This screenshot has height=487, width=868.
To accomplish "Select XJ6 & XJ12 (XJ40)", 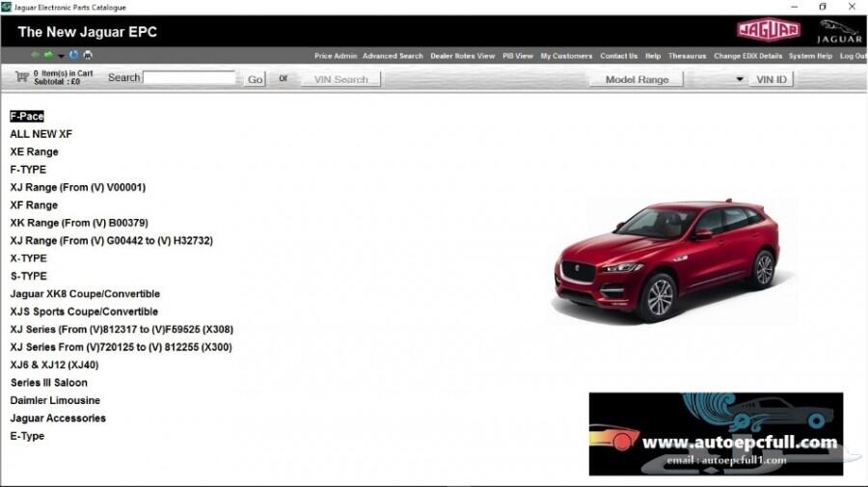I will [54, 365].
